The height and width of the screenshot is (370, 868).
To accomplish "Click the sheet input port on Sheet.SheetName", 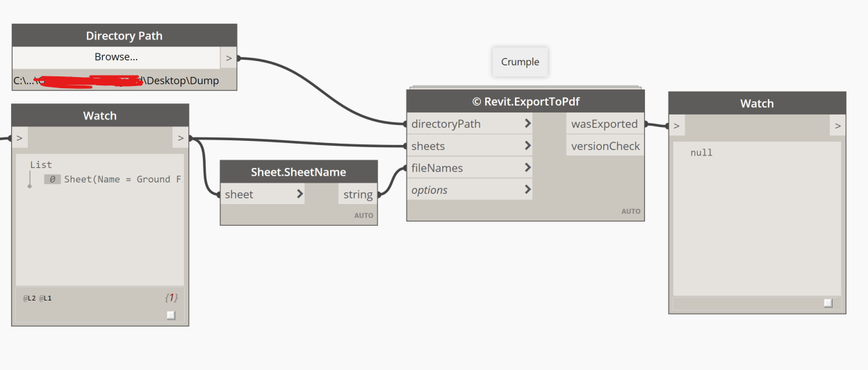I will point(263,194).
